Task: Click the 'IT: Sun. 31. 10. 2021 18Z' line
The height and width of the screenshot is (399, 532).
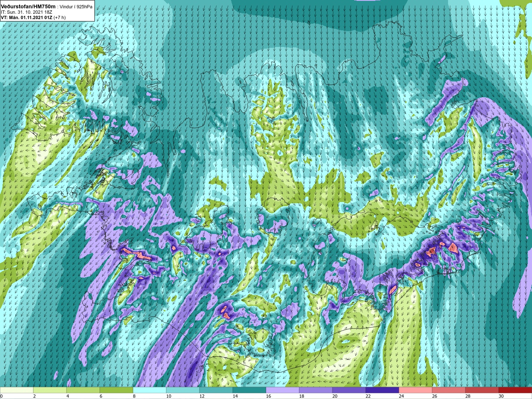Action: point(27,12)
